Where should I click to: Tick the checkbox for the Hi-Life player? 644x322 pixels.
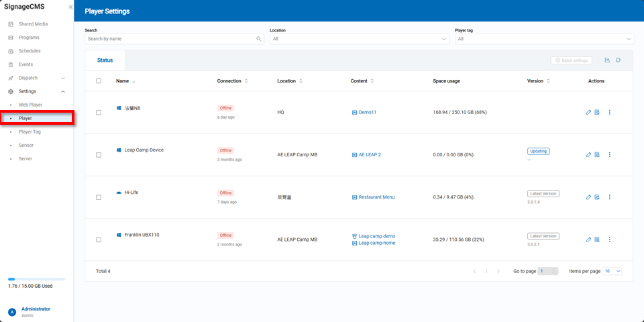[99, 197]
